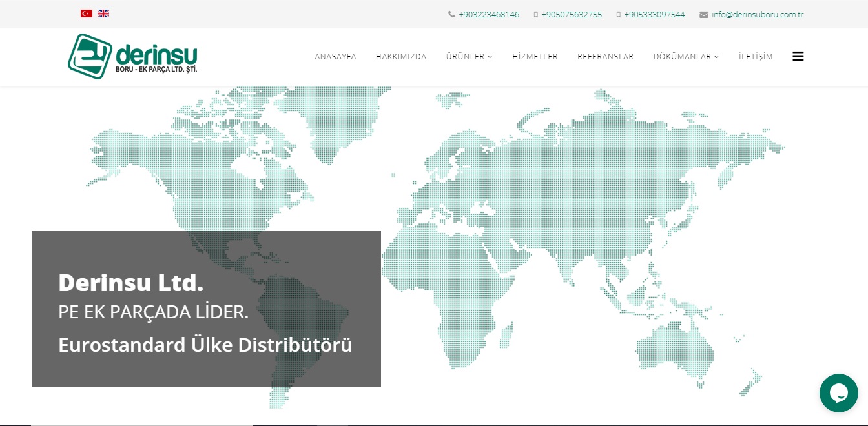Email info@derinsuboru.com.tr
This screenshot has width=868, height=426.
[x=758, y=14]
